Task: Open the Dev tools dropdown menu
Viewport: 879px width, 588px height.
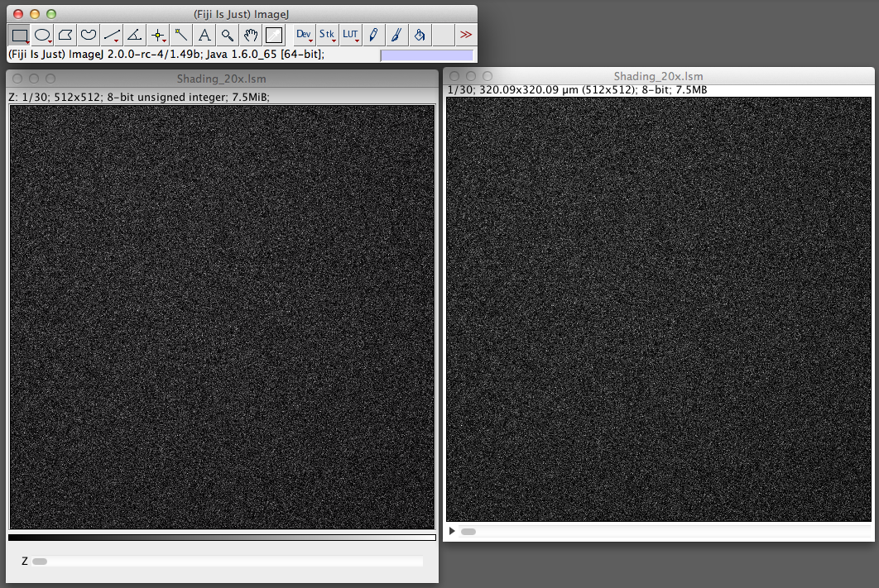Action: click(304, 35)
